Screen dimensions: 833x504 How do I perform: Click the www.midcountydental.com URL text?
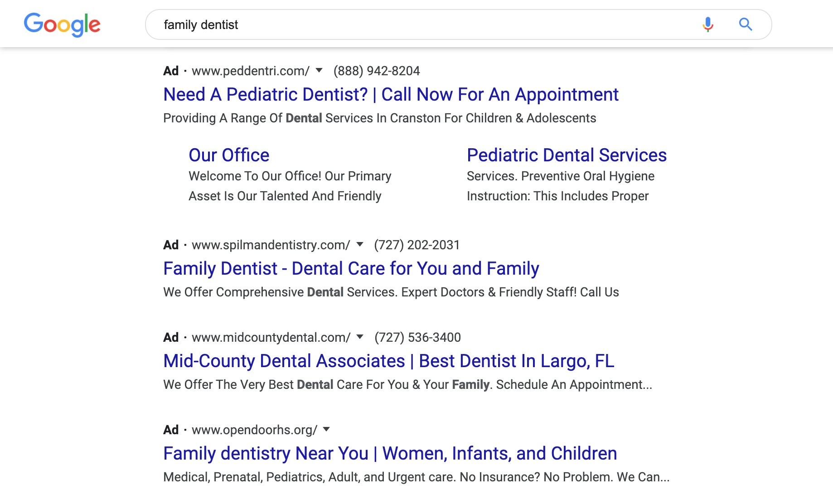pos(271,337)
